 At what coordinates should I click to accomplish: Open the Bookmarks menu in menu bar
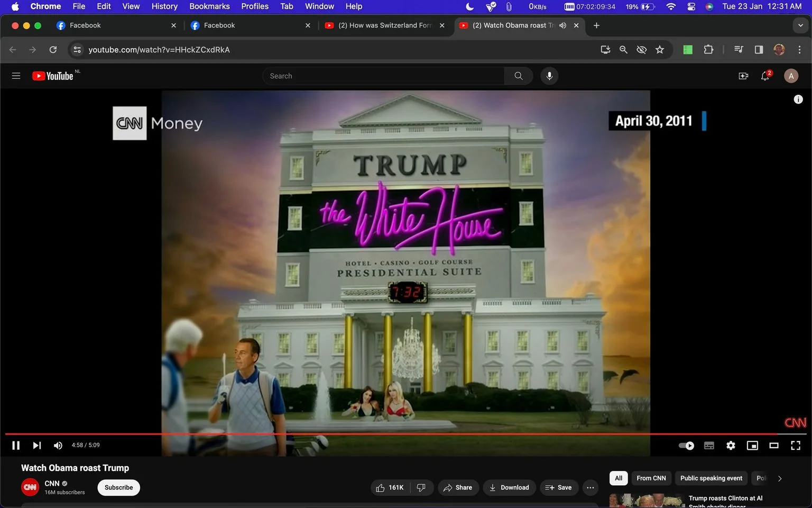tap(209, 6)
